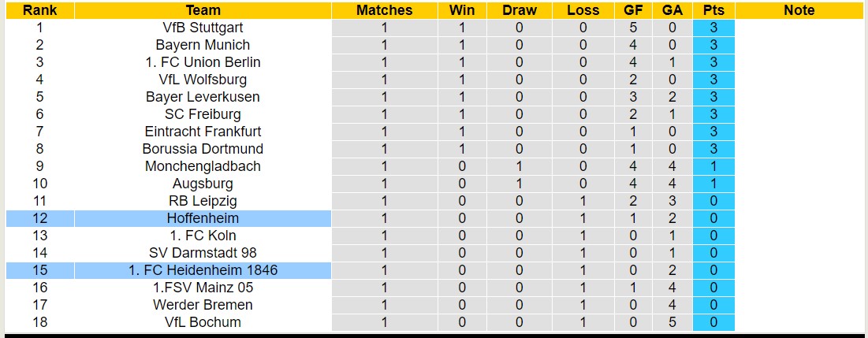868x338 pixels.
Task: Click the Team column header
Action: [x=203, y=10]
